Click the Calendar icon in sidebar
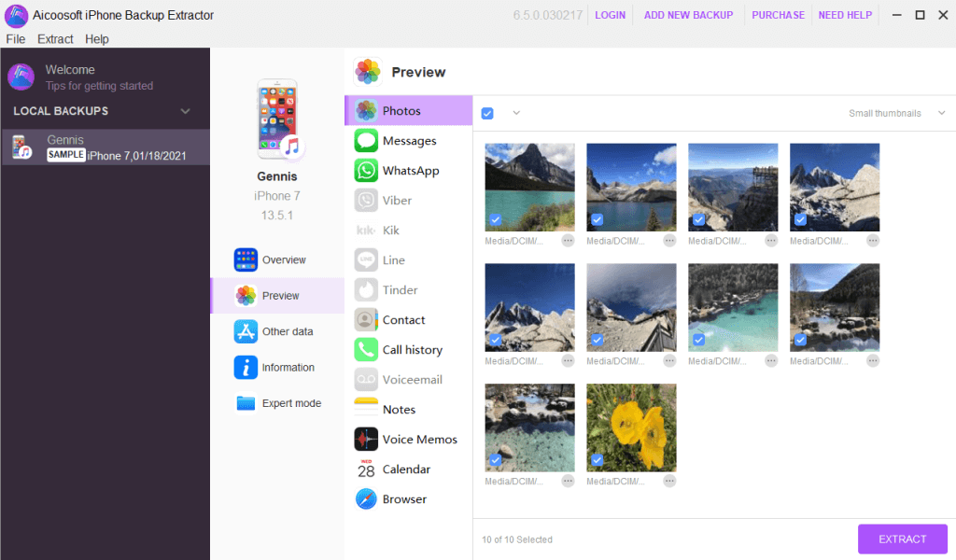 pyautogui.click(x=366, y=469)
